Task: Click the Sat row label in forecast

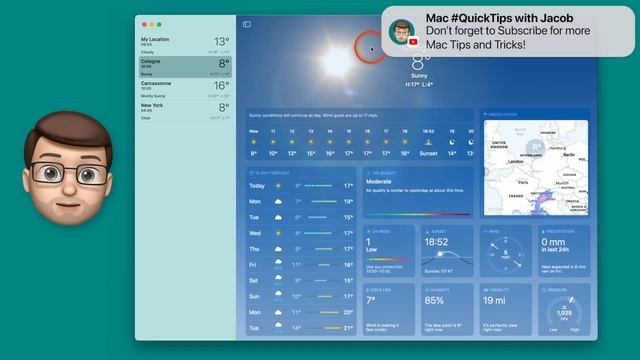Action: coord(253,281)
